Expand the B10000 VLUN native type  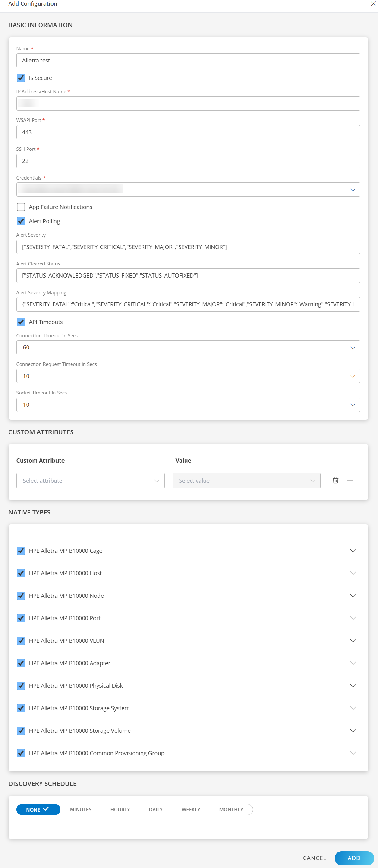coord(353,641)
